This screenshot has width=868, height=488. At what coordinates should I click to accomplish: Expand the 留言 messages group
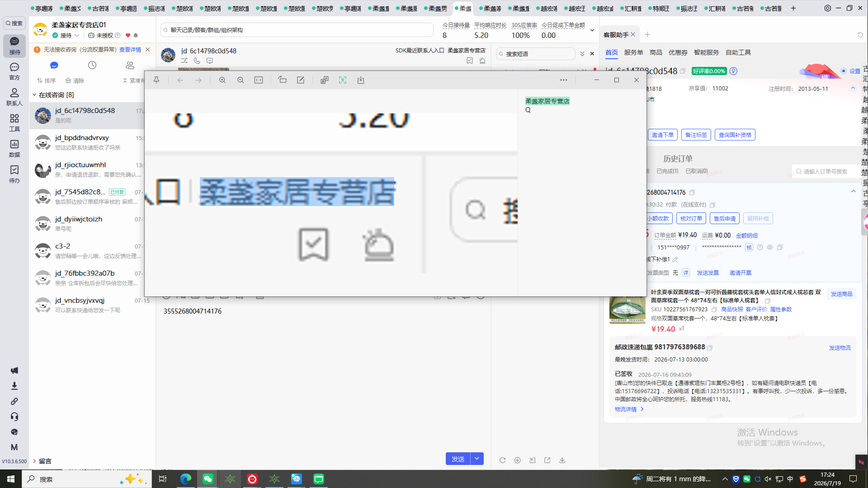click(x=34, y=461)
